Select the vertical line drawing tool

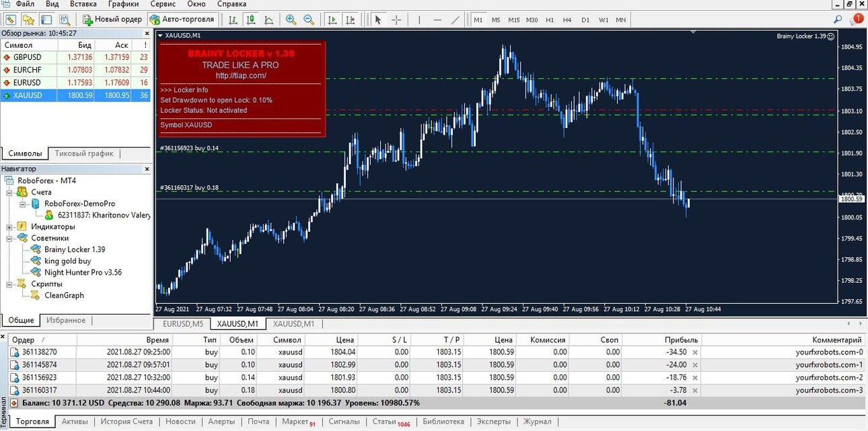pos(419,20)
